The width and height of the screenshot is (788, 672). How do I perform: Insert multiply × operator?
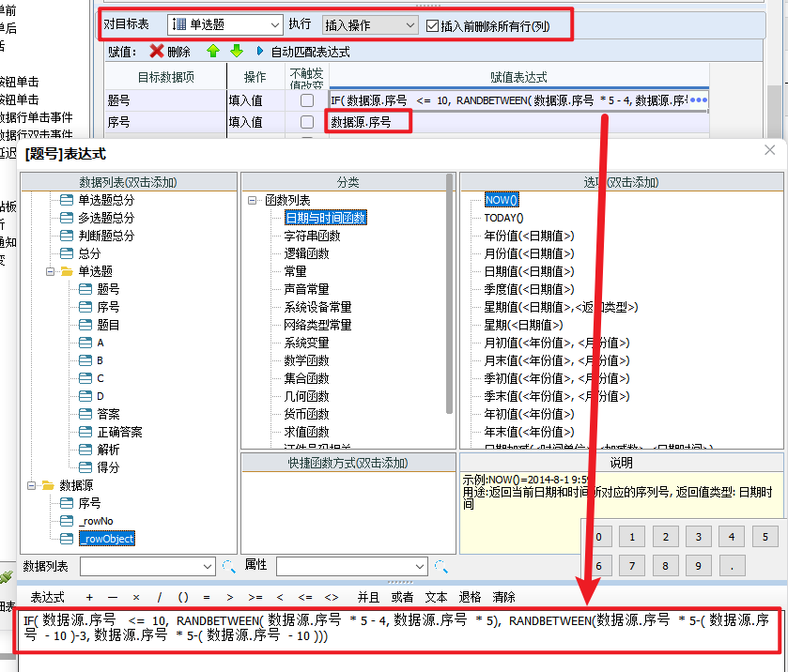point(136,597)
